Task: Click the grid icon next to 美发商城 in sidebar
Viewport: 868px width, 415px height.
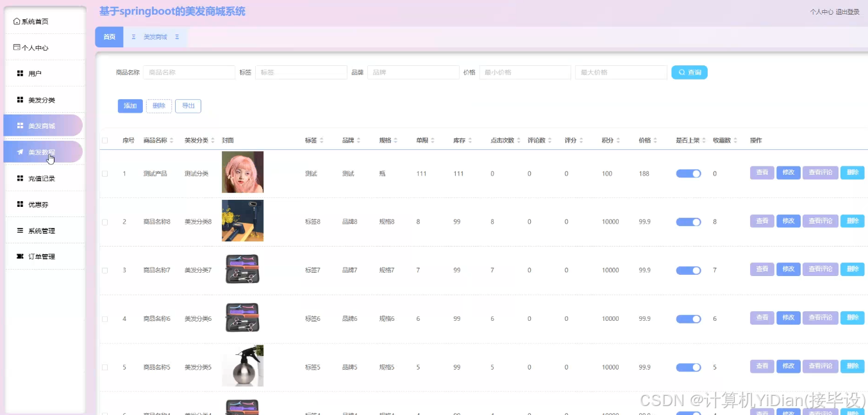Action: click(x=20, y=126)
